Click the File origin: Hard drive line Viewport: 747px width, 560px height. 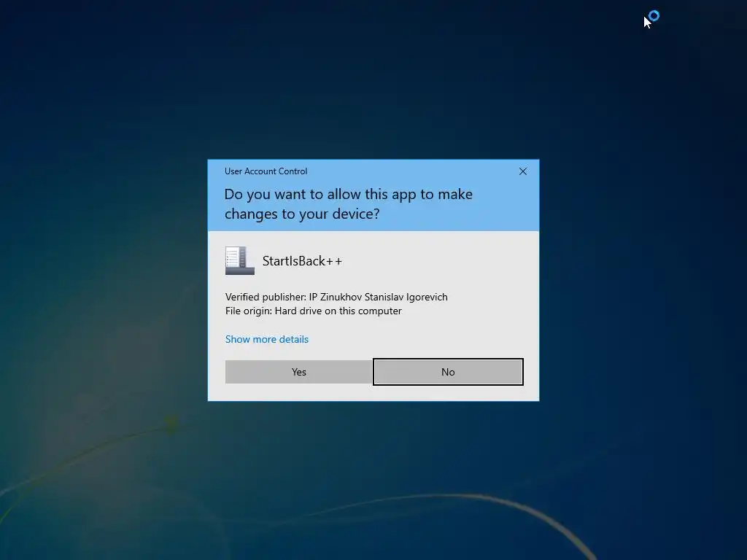[314, 311]
